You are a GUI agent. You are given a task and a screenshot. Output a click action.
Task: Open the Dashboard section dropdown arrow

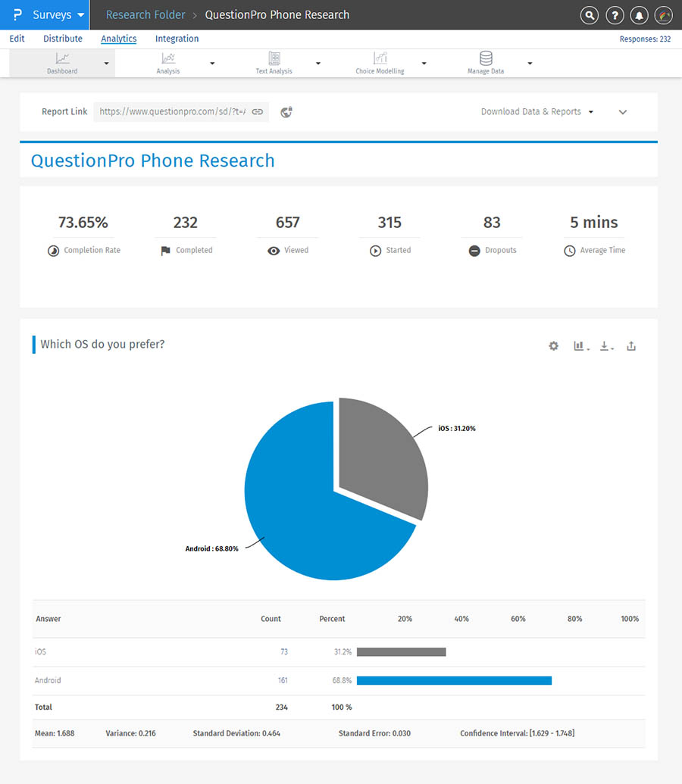click(x=106, y=63)
